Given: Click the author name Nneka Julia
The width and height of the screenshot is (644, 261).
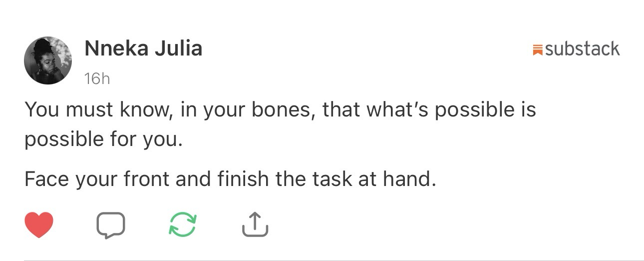Looking at the screenshot, I should tap(143, 48).
